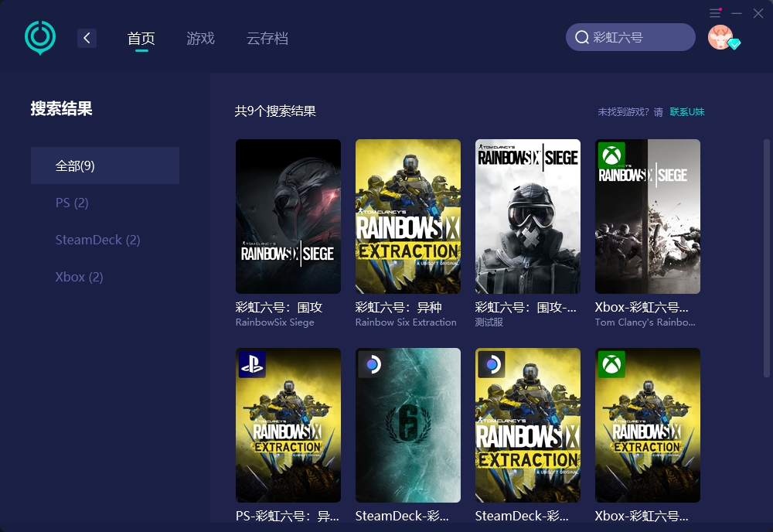Open 彩虹六号：异种 game thumbnail
The width and height of the screenshot is (773, 532).
click(407, 217)
